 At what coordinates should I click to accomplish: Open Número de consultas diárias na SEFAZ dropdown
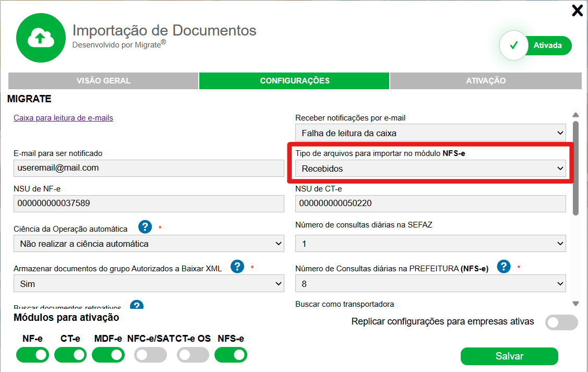(430, 244)
